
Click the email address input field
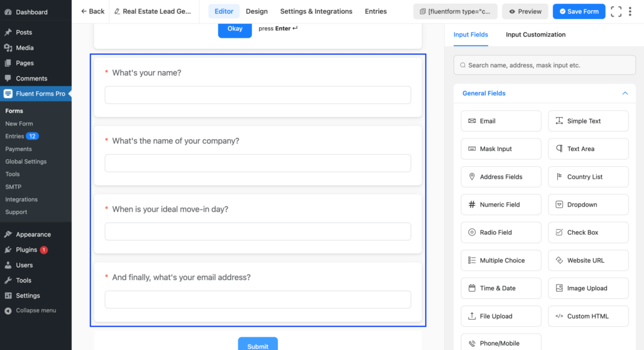pyautogui.click(x=258, y=300)
